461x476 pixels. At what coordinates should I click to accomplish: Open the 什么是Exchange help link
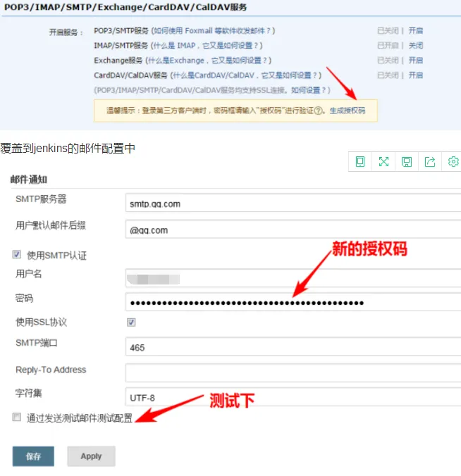(207, 61)
